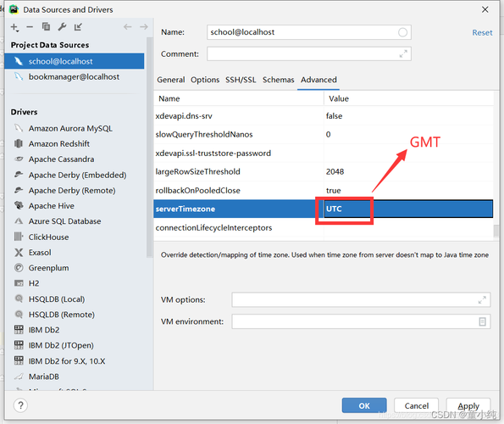The image size is (504, 424).
Task: Navigate back with the left arrow
Action: tap(128, 26)
